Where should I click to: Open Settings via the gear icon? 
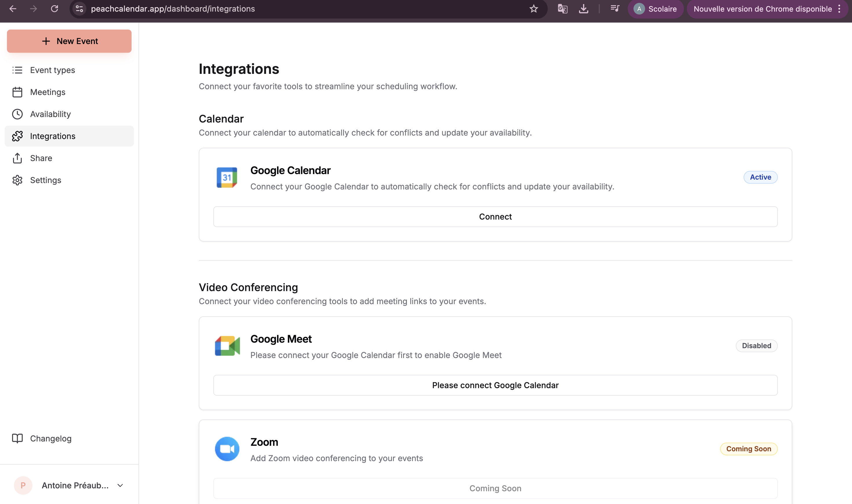17,180
